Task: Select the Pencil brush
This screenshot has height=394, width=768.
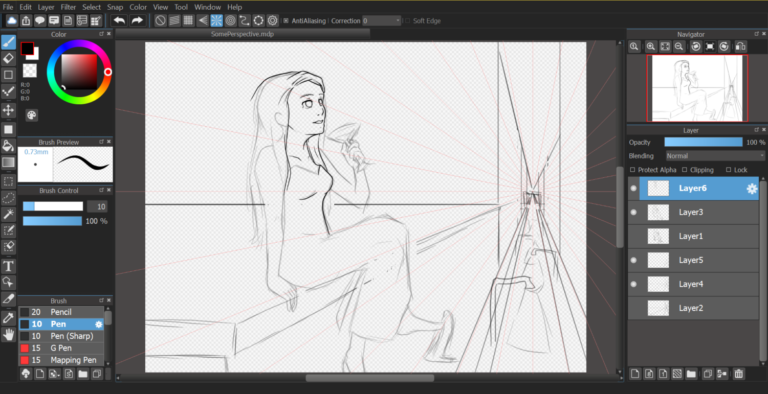Action: 61,312
